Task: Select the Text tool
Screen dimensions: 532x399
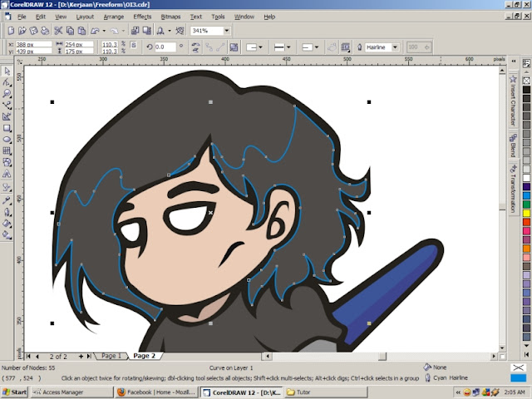Action: (x=7, y=174)
